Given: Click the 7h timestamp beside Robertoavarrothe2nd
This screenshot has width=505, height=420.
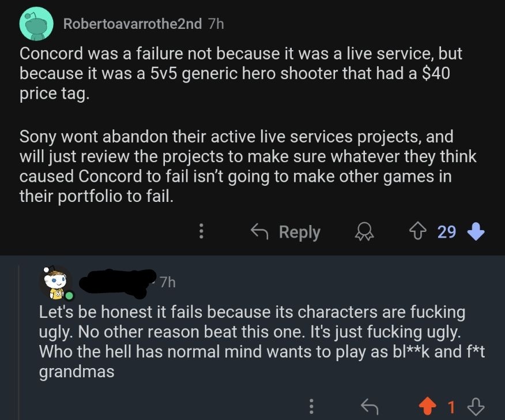Looking at the screenshot, I should tap(215, 24).
